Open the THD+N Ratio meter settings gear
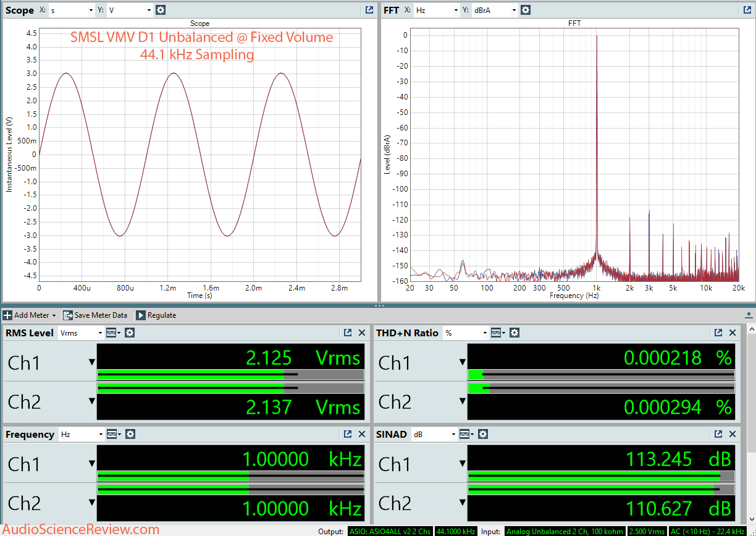756x536 pixels. [514, 333]
